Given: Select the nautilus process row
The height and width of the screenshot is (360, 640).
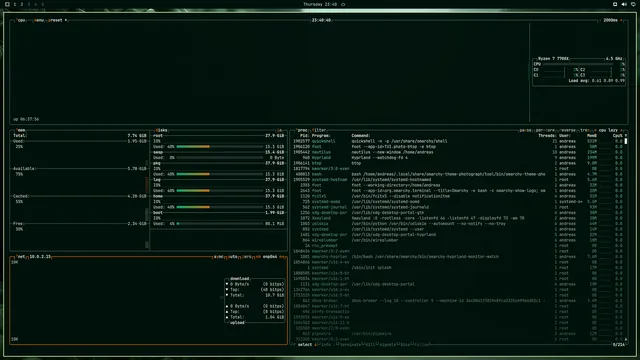Looking at the screenshot, I should 458,152.
